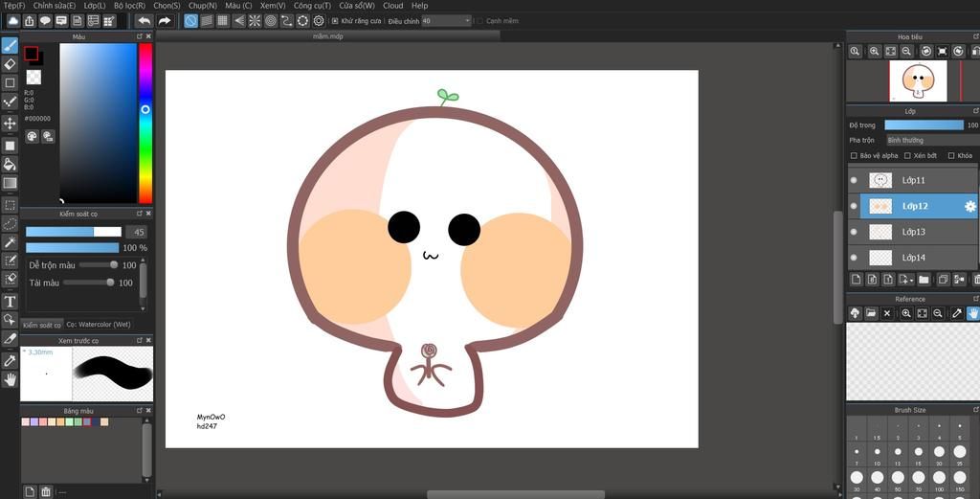Image resolution: width=980 pixels, height=499 pixels.
Task: Click the brush size value field 45
Action: pos(137,232)
